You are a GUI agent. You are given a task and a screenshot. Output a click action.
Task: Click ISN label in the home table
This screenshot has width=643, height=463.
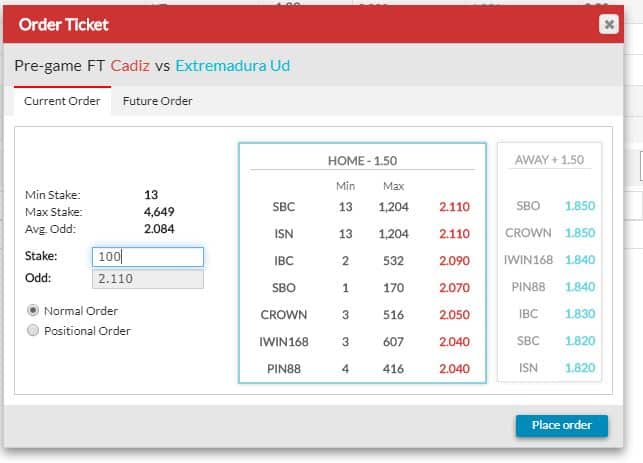pos(284,234)
